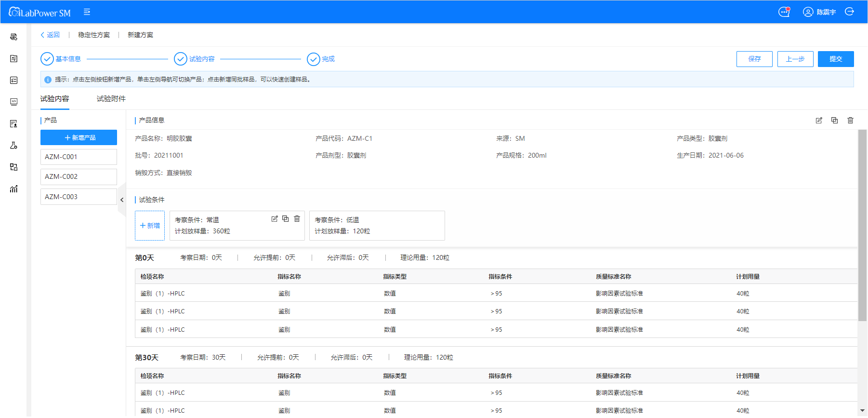Click the 第30天 section heading
Screen dimensions: 868x418
coord(146,358)
